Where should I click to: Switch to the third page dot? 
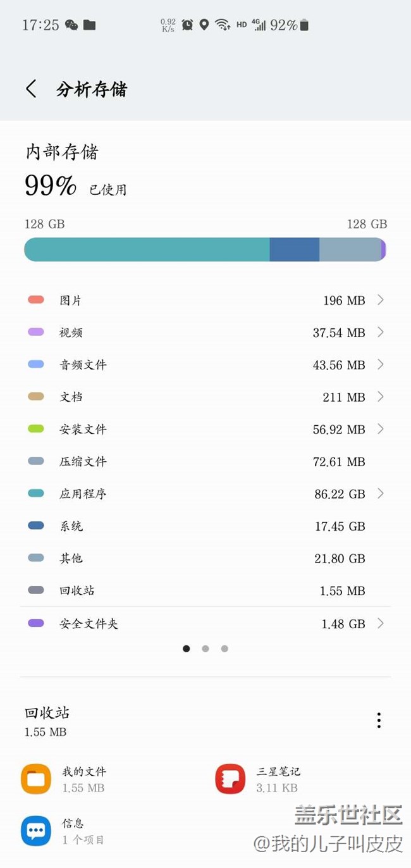pyautogui.click(x=224, y=648)
